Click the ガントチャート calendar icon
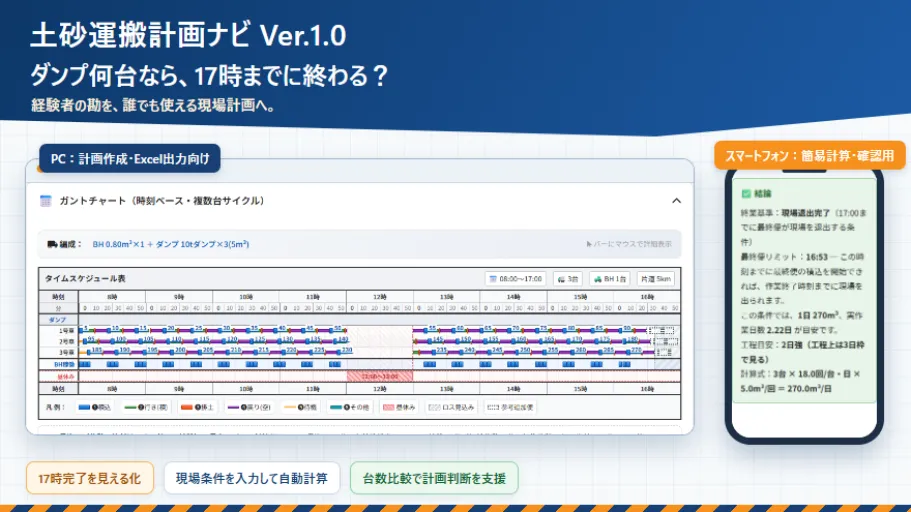The image size is (911, 512). (45, 201)
